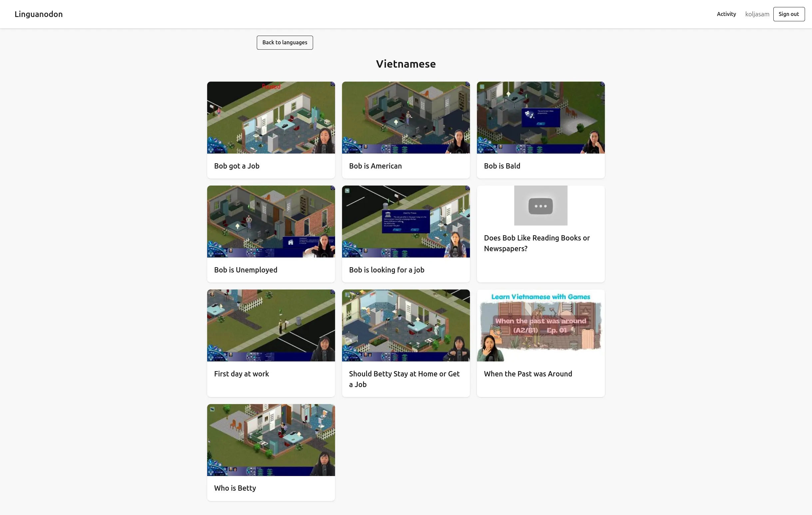This screenshot has height=515, width=812.
Task: Open the Activity page
Action: (x=726, y=14)
